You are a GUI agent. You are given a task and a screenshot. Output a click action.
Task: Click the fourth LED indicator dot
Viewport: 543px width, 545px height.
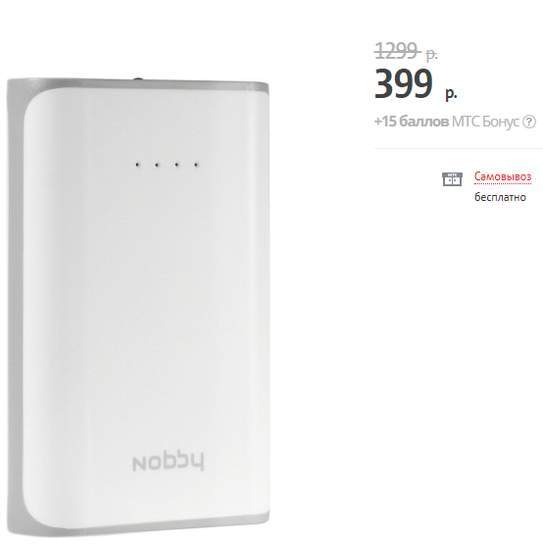[196, 164]
